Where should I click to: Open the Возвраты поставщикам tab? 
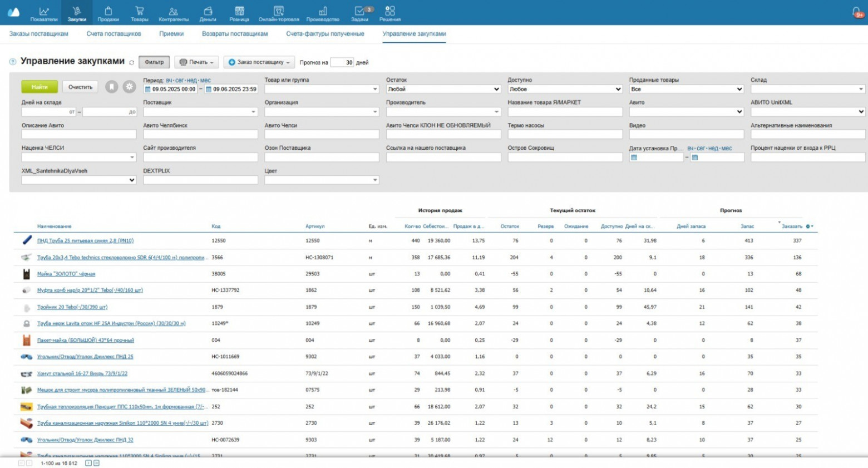pyautogui.click(x=235, y=34)
